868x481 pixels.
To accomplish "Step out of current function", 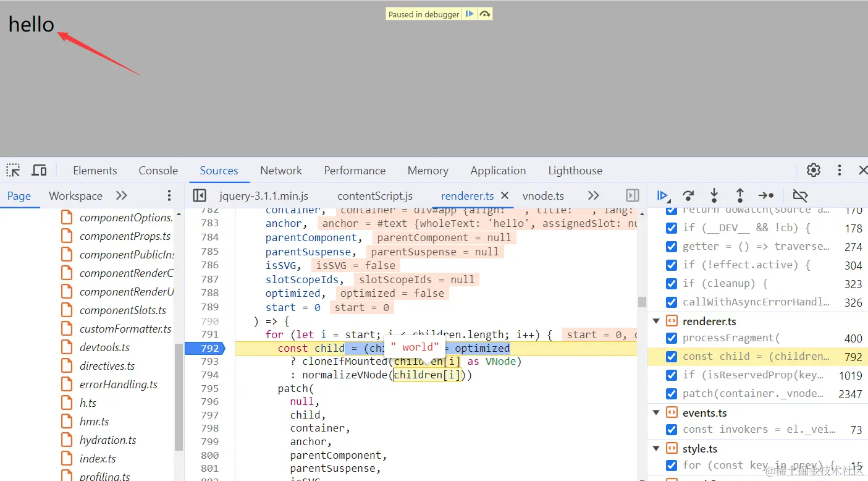I will [739, 195].
